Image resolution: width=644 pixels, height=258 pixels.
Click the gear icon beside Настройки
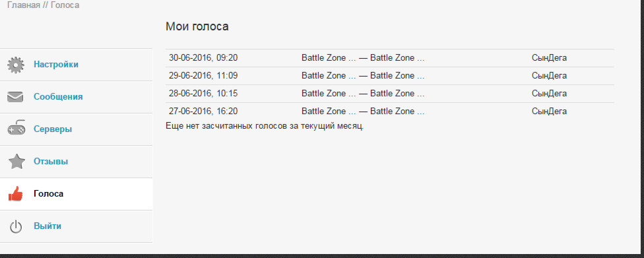[16, 65]
